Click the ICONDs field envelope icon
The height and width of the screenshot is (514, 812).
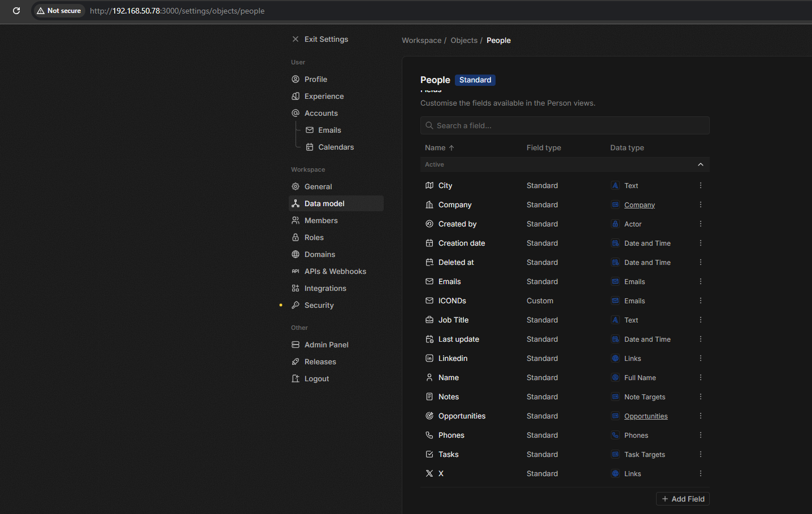[429, 300]
